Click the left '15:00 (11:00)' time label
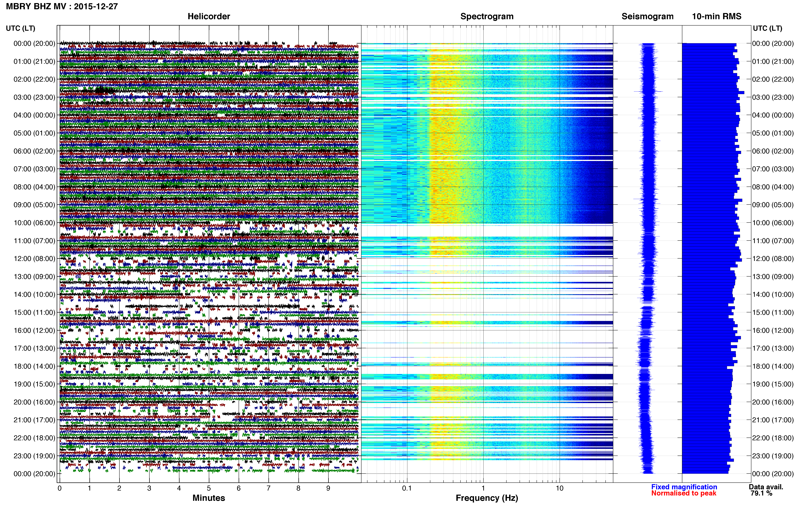The image size is (812, 508). tap(34, 312)
